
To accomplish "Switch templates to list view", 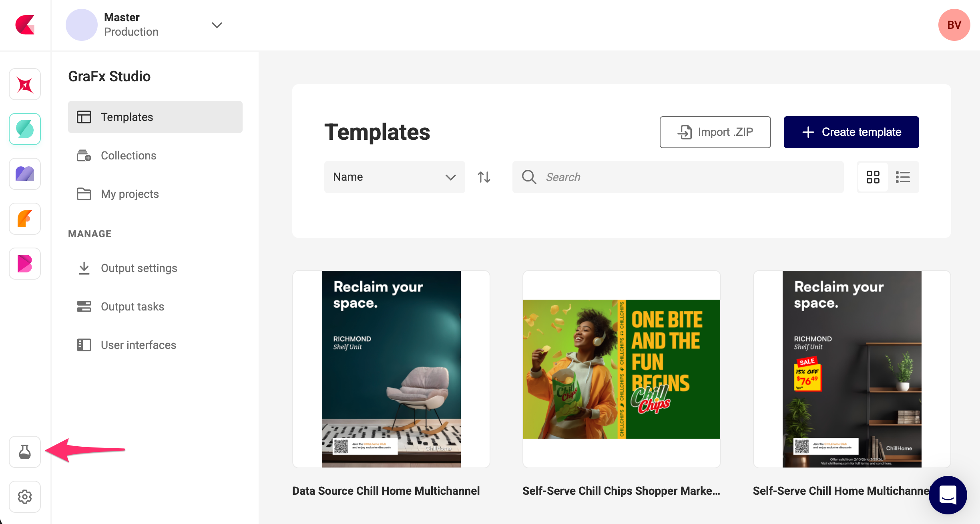I will (x=903, y=177).
